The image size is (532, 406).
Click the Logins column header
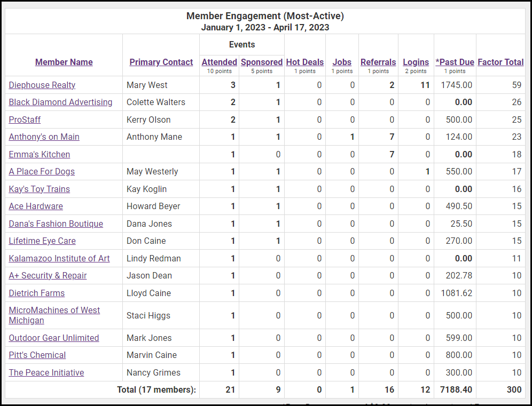click(416, 62)
